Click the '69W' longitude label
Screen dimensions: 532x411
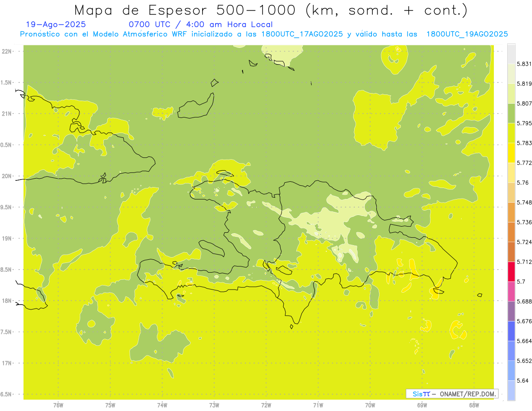tap(422, 405)
